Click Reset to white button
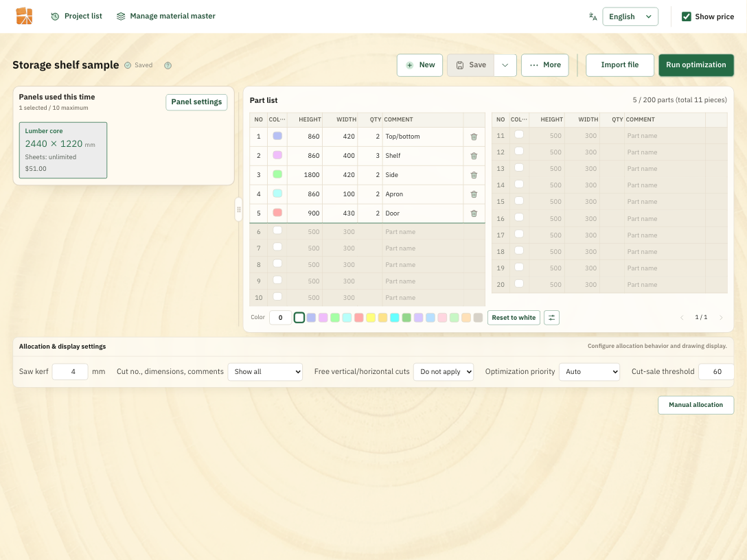Image resolution: width=747 pixels, height=560 pixels. pyautogui.click(x=514, y=318)
